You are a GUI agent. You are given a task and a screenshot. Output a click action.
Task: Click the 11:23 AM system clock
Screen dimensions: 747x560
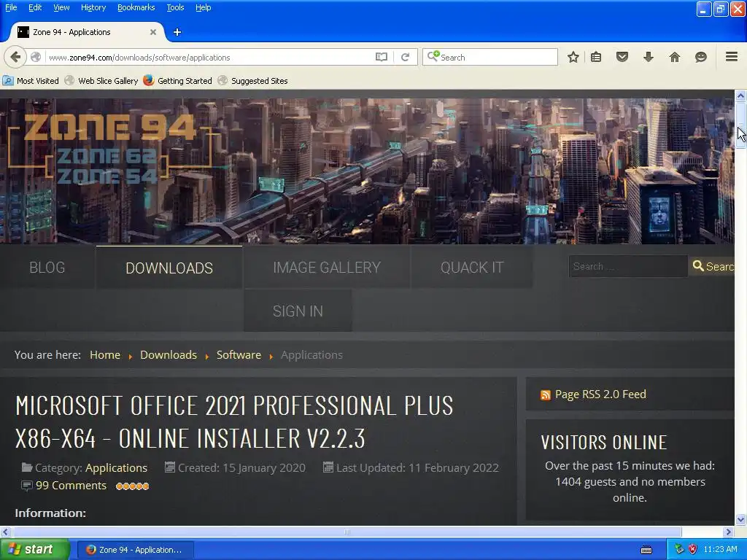pyautogui.click(x=720, y=550)
